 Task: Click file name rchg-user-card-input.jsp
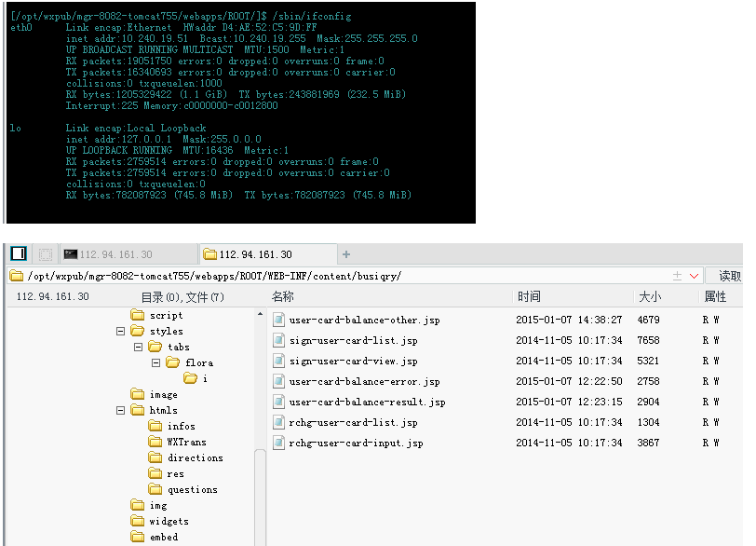357,443
